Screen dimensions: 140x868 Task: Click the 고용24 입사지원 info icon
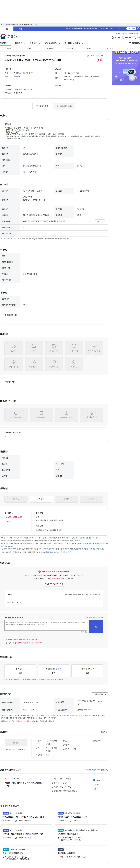click(x=94, y=668)
